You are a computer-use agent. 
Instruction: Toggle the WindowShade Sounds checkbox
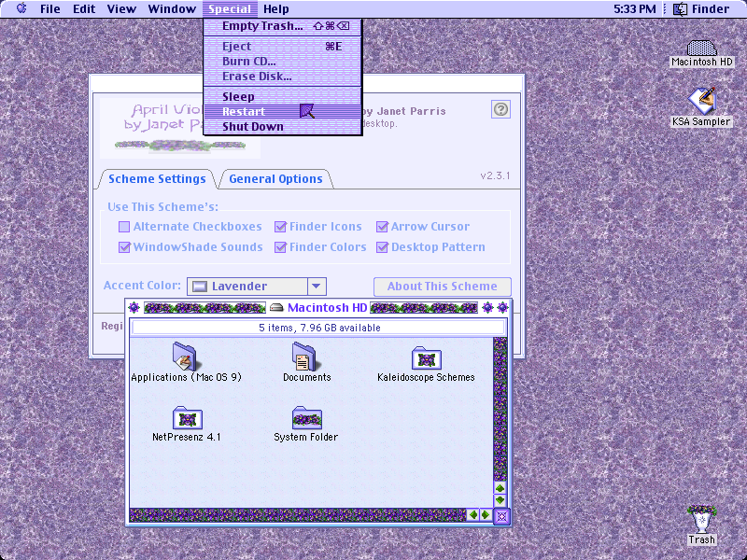pos(124,247)
